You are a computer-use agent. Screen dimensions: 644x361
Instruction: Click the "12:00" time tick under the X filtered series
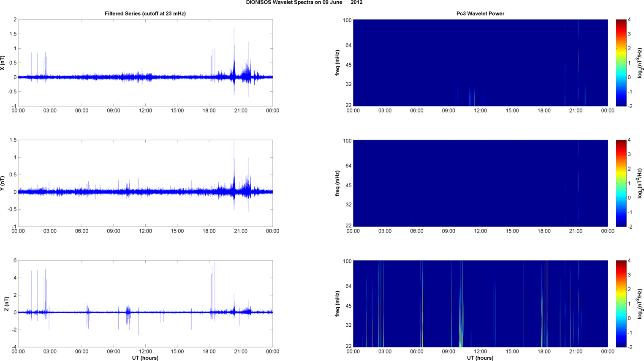145,111
